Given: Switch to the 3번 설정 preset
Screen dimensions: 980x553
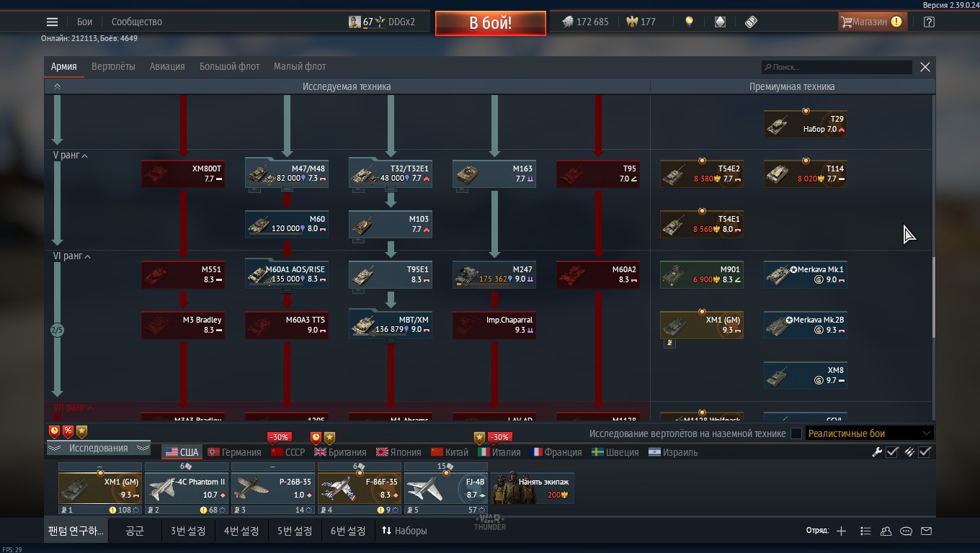Looking at the screenshot, I should (188, 531).
